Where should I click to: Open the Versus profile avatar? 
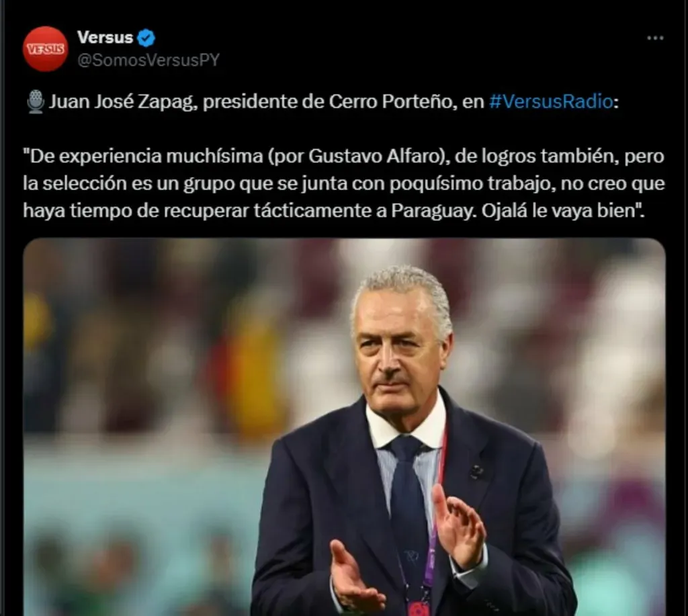(x=45, y=48)
